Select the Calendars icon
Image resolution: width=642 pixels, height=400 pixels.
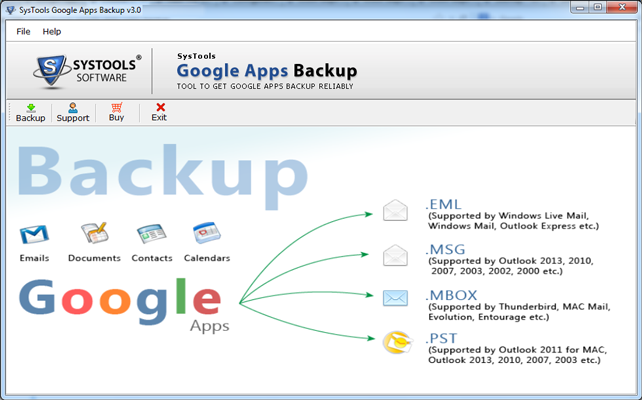207,233
